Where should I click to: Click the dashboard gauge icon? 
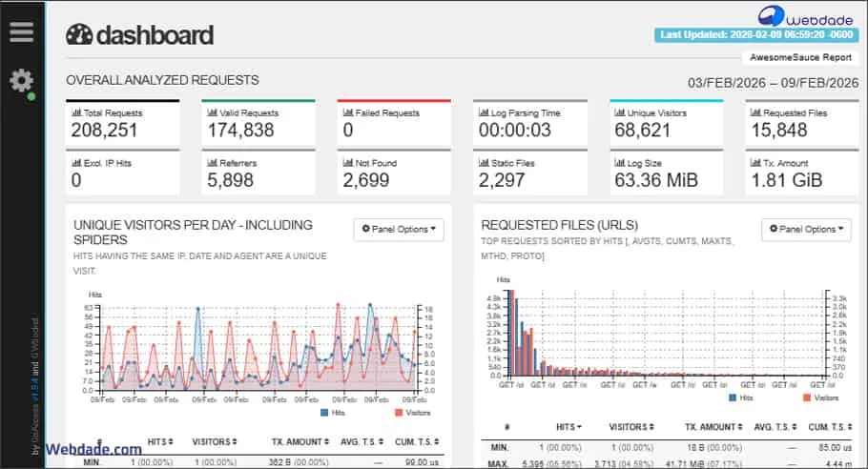point(79,35)
